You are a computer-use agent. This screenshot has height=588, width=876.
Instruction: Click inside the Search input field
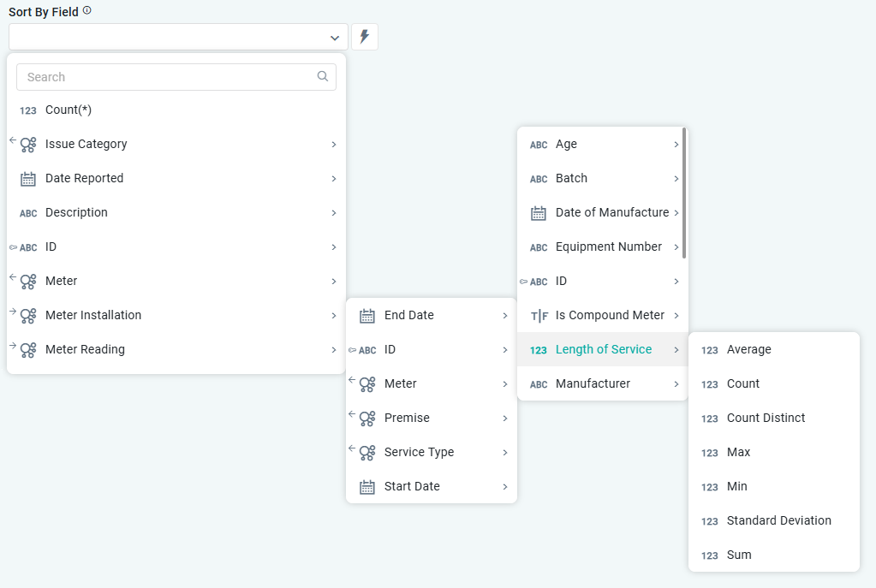(167, 77)
